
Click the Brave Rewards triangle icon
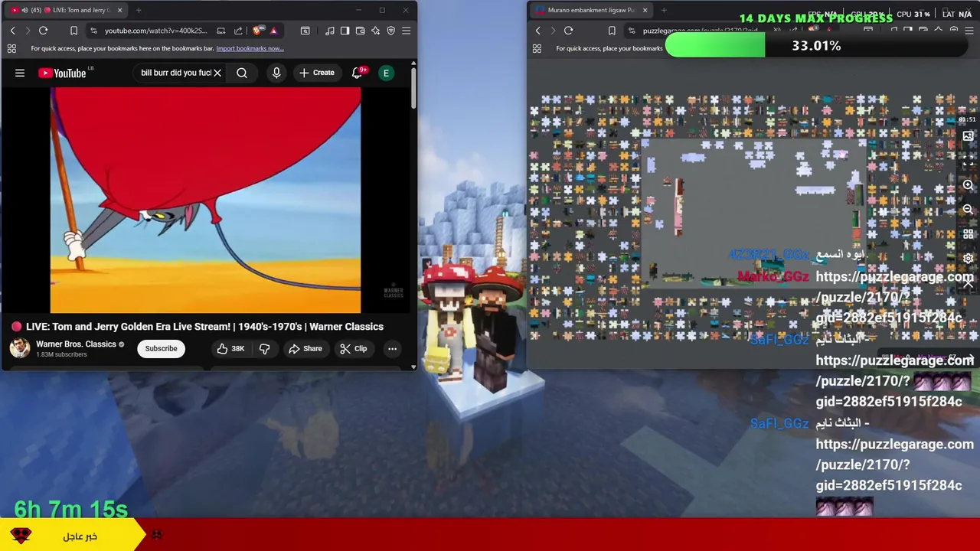coord(273,31)
